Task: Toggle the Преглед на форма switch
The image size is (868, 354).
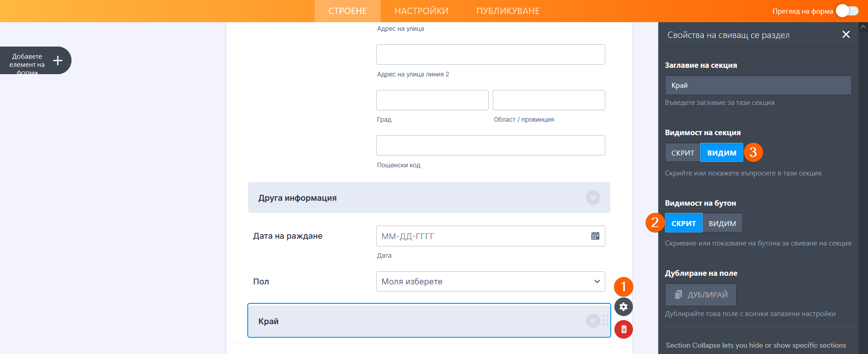Action: pos(847,11)
